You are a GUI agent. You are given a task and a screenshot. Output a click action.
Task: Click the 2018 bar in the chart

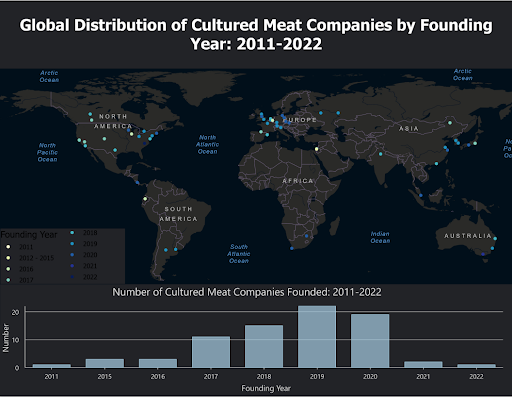point(264,346)
